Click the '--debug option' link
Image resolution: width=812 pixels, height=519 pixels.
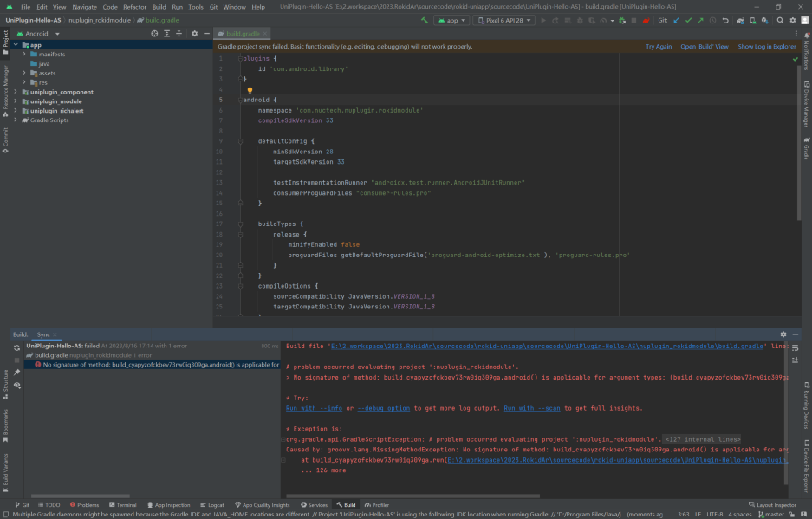(383, 408)
